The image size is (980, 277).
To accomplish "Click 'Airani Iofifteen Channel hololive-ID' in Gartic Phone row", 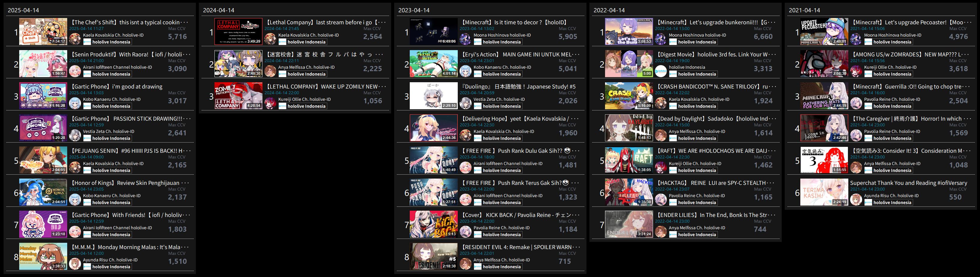I will (x=117, y=228).
